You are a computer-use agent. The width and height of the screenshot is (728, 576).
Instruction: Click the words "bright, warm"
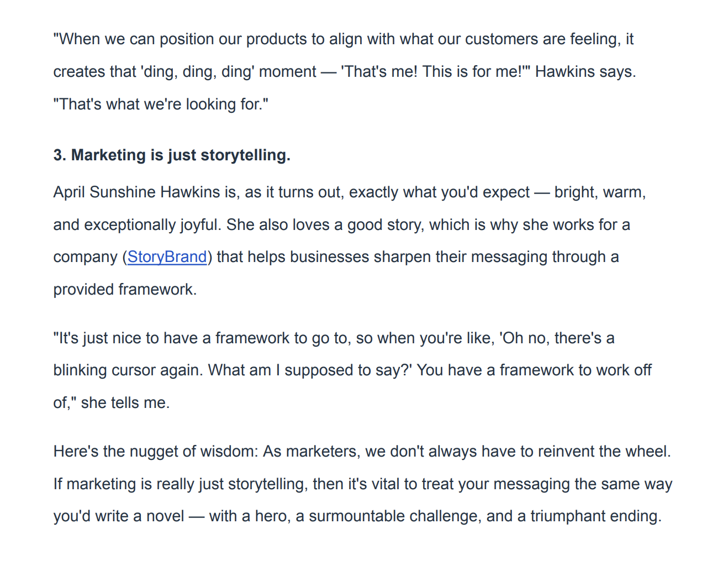(x=599, y=192)
